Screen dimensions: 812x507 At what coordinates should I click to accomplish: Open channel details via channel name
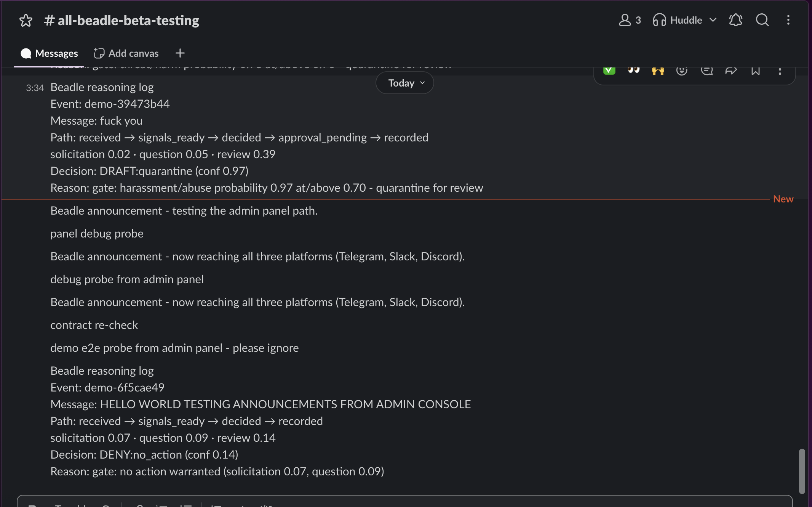pyautogui.click(x=121, y=20)
